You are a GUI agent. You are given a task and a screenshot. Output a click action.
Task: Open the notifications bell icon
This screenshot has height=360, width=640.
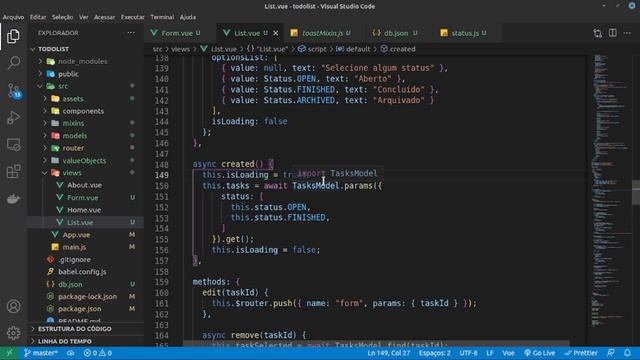coord(627,353)
